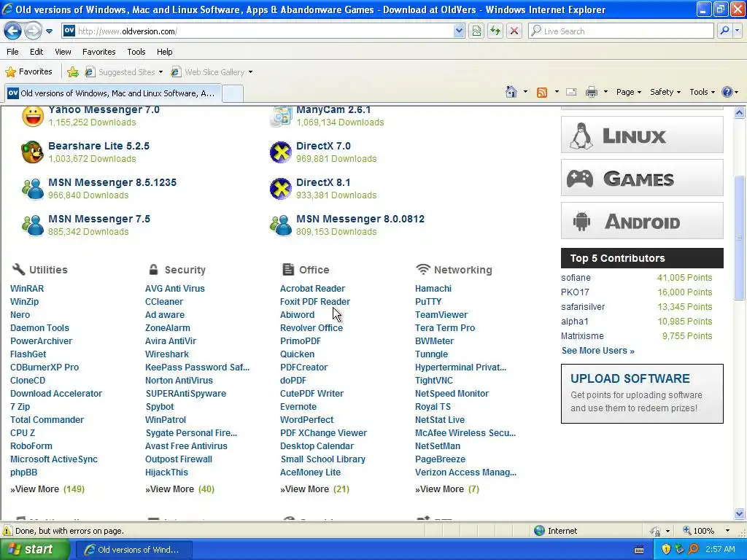The height and width of the screenshot is (560, 747).
Task: Click the RSS Feeds icon
Action: coord(542,93)
